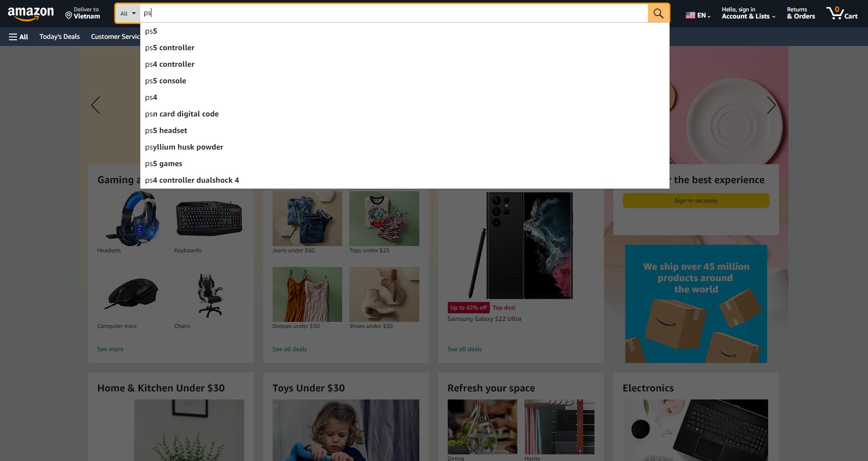Expand the Account & Lists menu

point(748,13)
